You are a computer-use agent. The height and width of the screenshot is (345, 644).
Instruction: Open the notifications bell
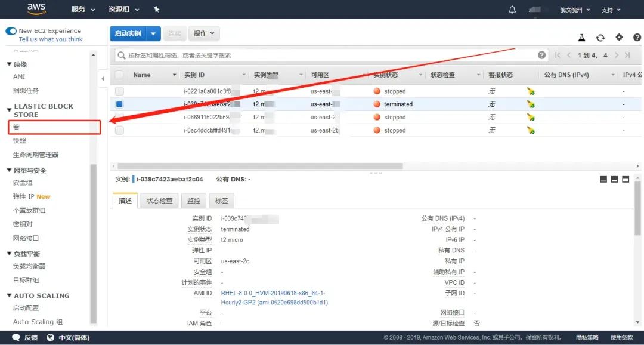(x=512, y=10)
